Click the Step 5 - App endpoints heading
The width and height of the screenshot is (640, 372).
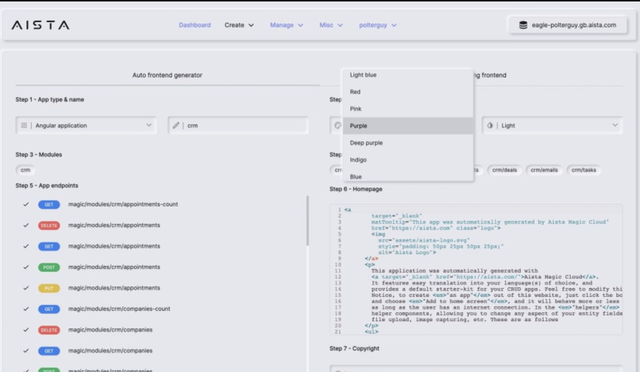pyautogui.click(x=47, y=185)
